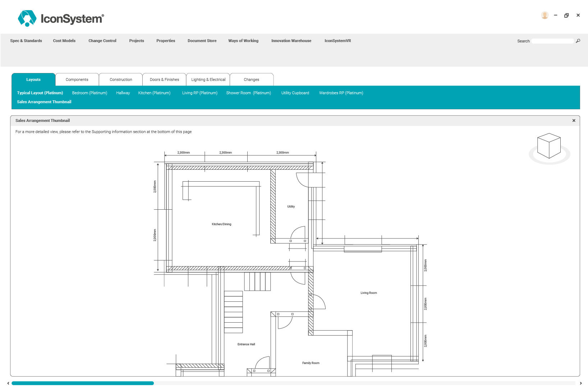The image size is (588, 387).
Task: Open Kitchen (Platinum) layout
Action: coord(154,93)
